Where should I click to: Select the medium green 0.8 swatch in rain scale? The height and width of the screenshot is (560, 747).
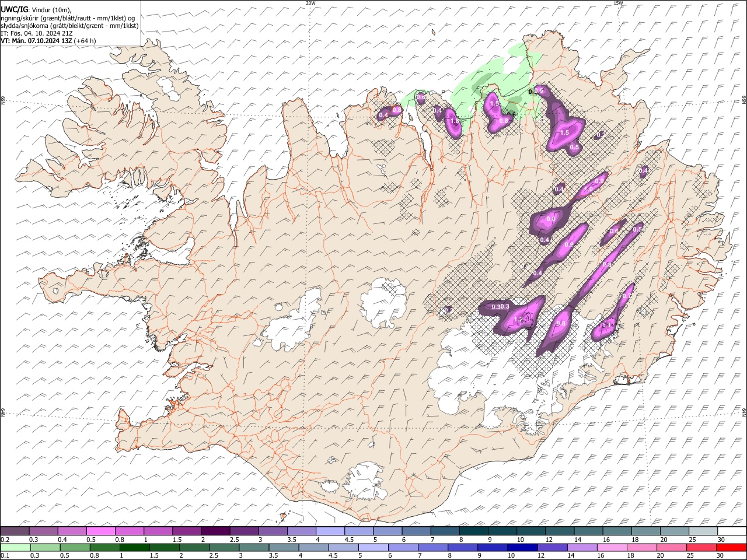105,547
